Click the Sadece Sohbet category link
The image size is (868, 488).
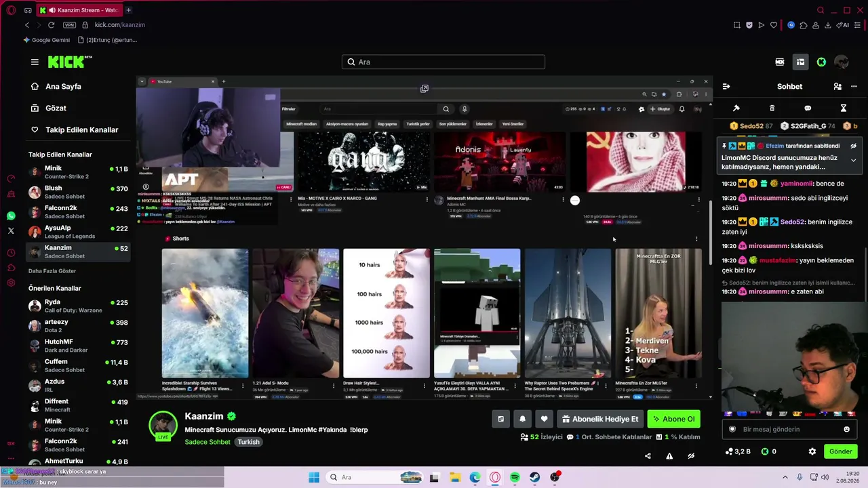point(208,442)
